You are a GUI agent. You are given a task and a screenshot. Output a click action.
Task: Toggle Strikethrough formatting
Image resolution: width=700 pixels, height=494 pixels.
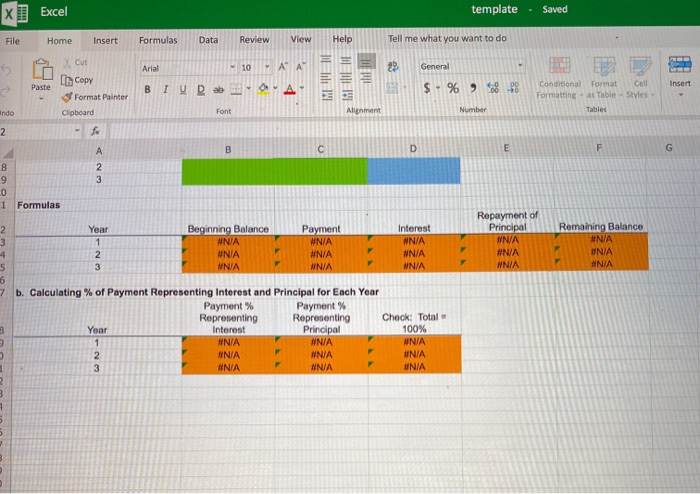218,90
